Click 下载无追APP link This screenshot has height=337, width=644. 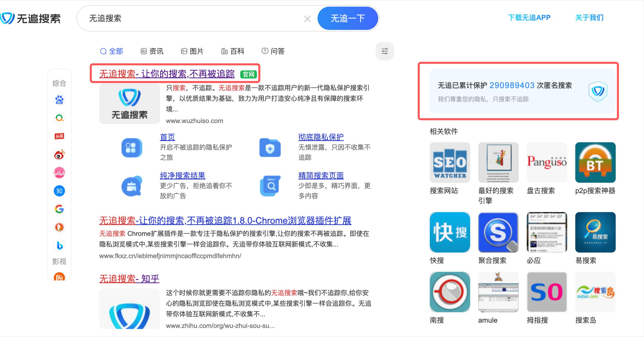point(529,18)
